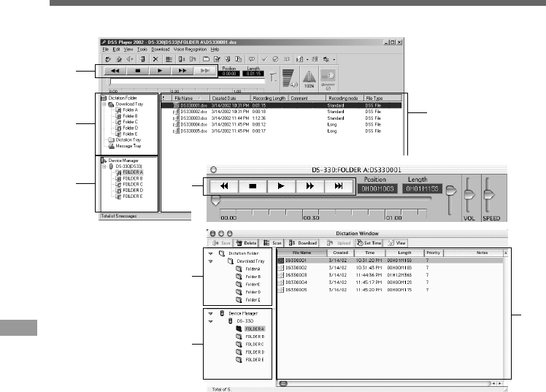Collapse Download Tray in Windows folder tree
Screen dimensions: 546x392
click(x=104, y=104)
